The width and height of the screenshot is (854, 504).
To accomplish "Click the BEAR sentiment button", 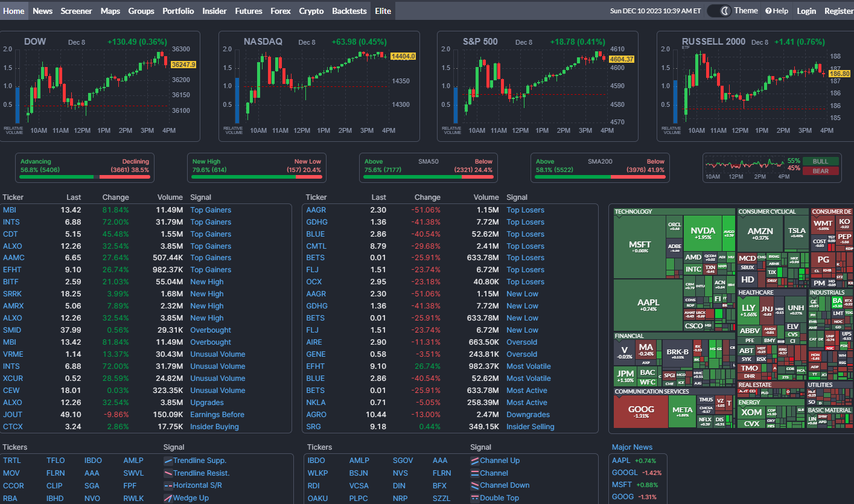I will pyautogui.click(x=820, y=171).
